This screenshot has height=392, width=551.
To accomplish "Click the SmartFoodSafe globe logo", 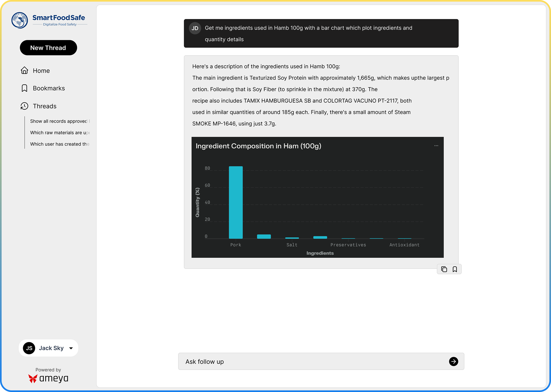I will click(20, 20).
